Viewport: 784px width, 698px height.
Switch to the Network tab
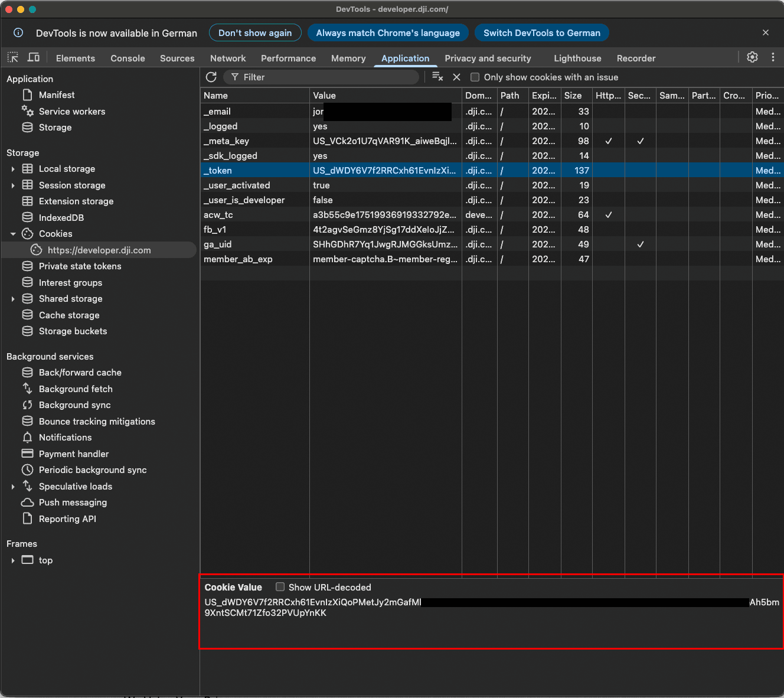click(228, 58)
